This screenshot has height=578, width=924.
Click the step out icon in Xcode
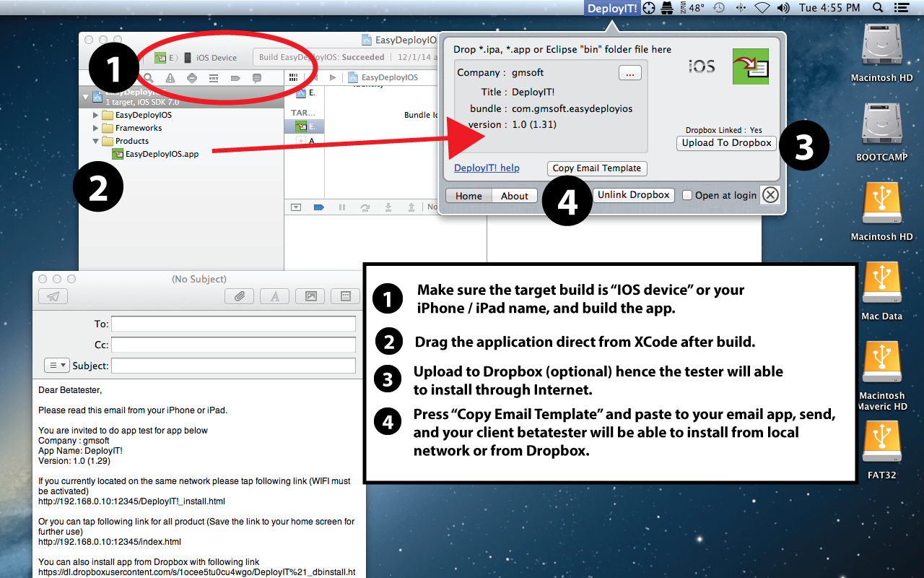[x=411, y=207]
